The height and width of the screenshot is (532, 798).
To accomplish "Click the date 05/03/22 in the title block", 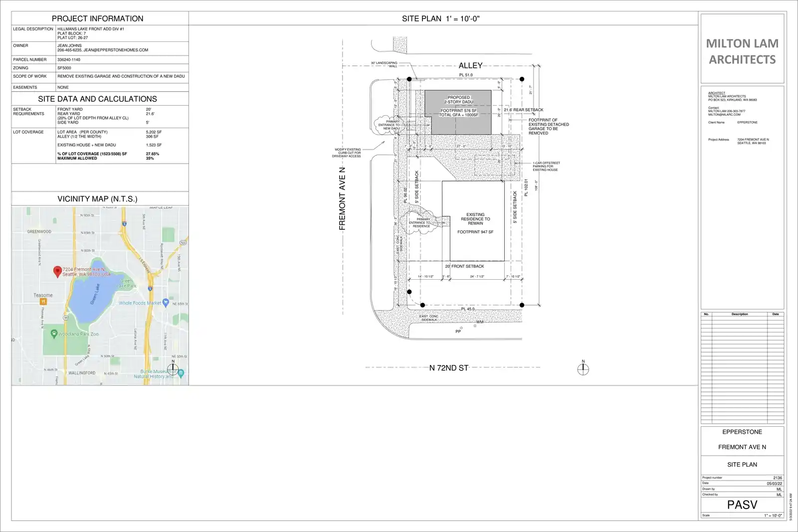I will pos(775,484).
